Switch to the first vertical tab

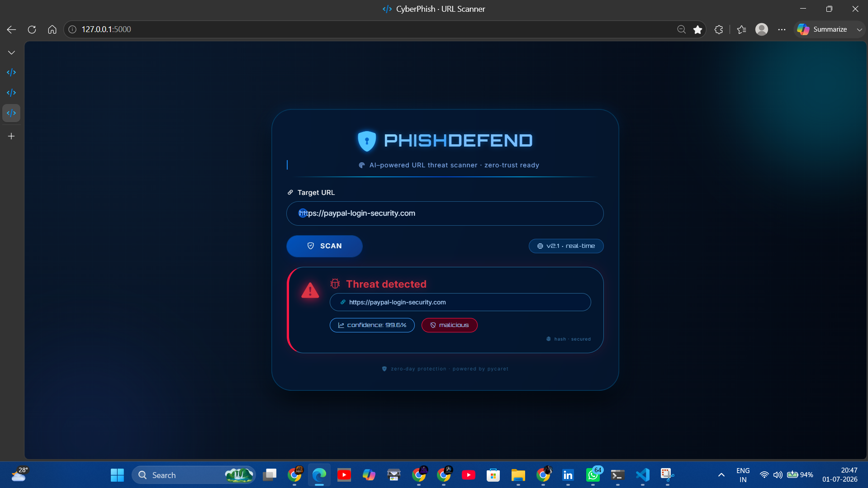click(11, 72)
